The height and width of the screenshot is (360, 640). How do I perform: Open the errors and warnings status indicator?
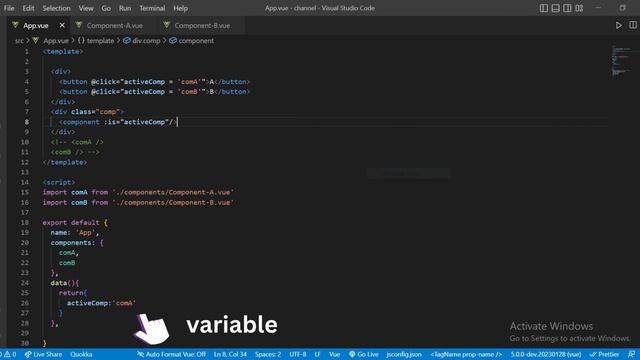(x=8, y=354)
